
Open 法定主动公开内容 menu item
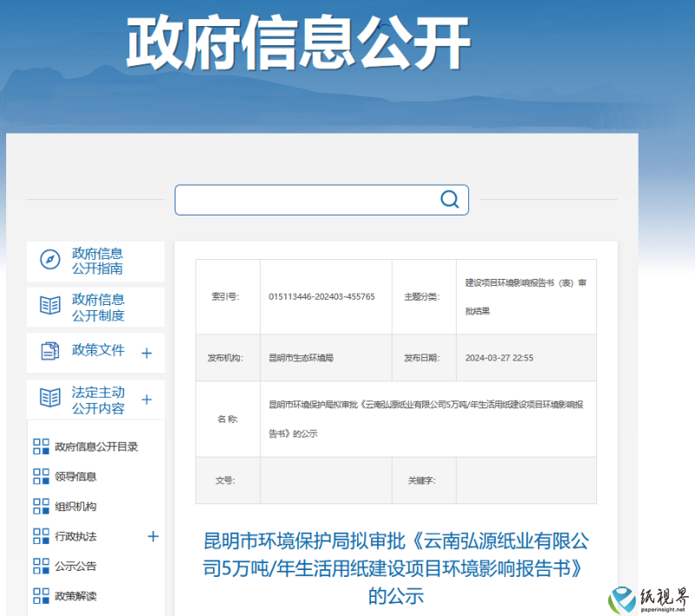(98, 401)
